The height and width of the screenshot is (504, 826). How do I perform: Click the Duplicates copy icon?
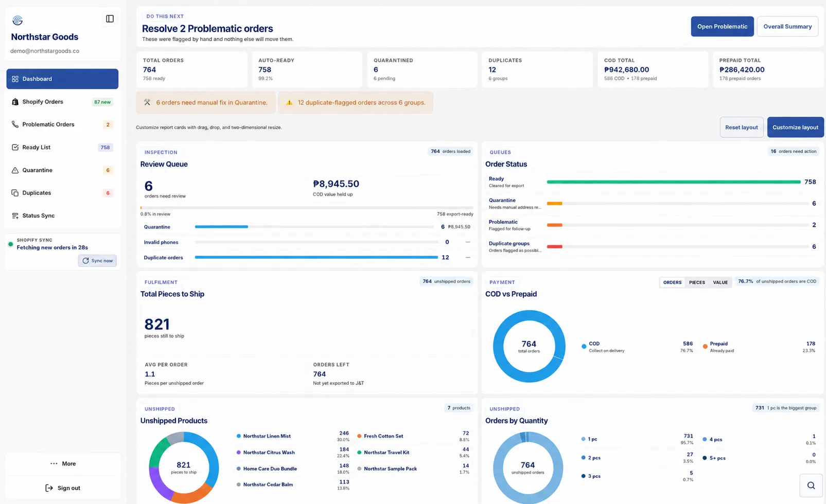(x=15, y=193)
